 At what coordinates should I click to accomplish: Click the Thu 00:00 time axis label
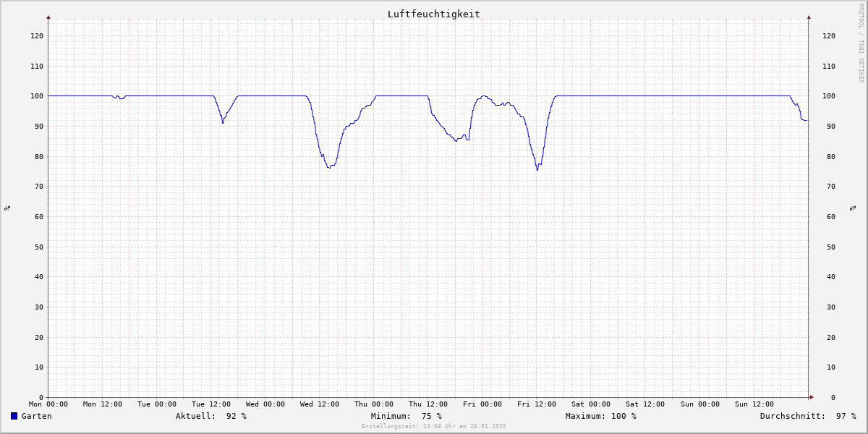click(x=374, y=404)
